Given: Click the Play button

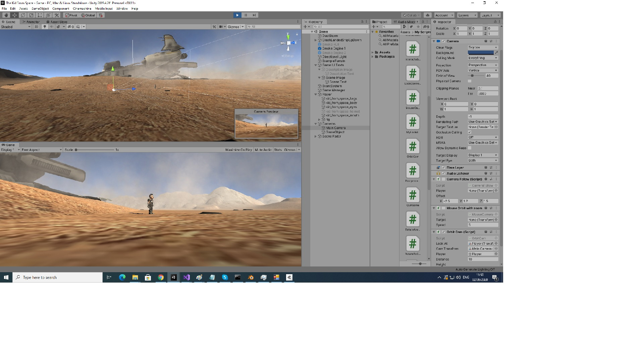Looking at the screenshot, I should 237,15.
